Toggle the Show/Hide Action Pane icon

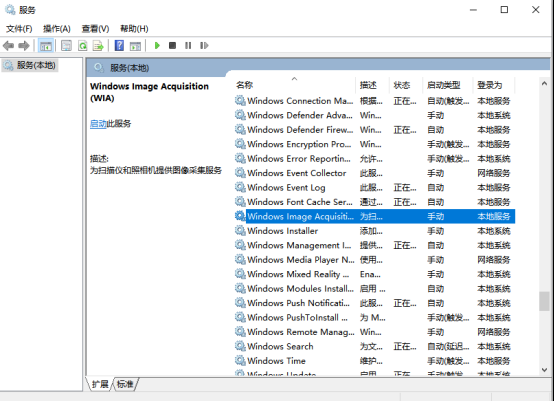pos(135,46)
